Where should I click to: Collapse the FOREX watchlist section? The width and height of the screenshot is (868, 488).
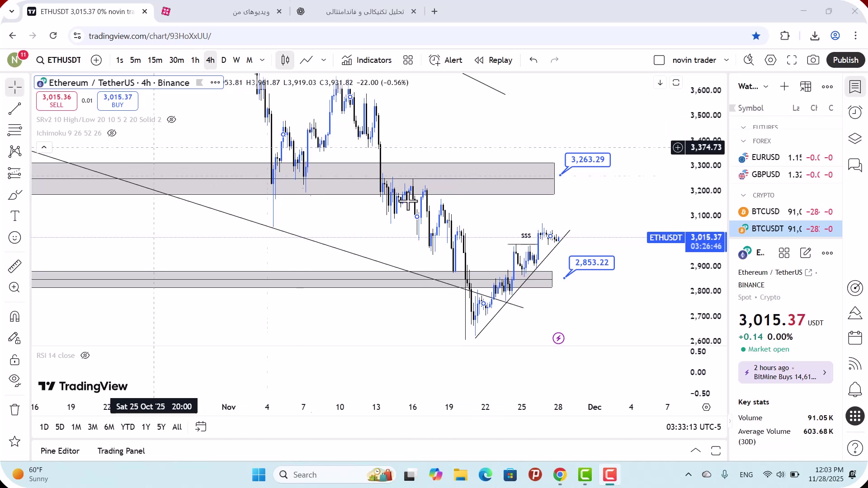point(743,141)
